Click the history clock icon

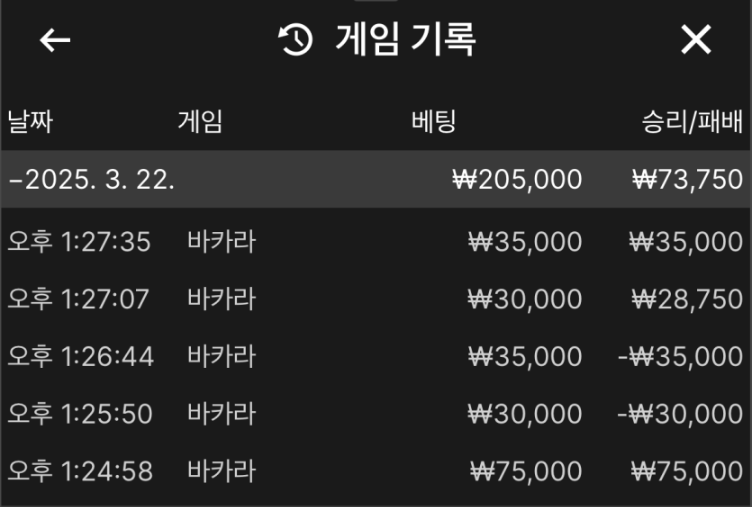[x=295, y=40]
